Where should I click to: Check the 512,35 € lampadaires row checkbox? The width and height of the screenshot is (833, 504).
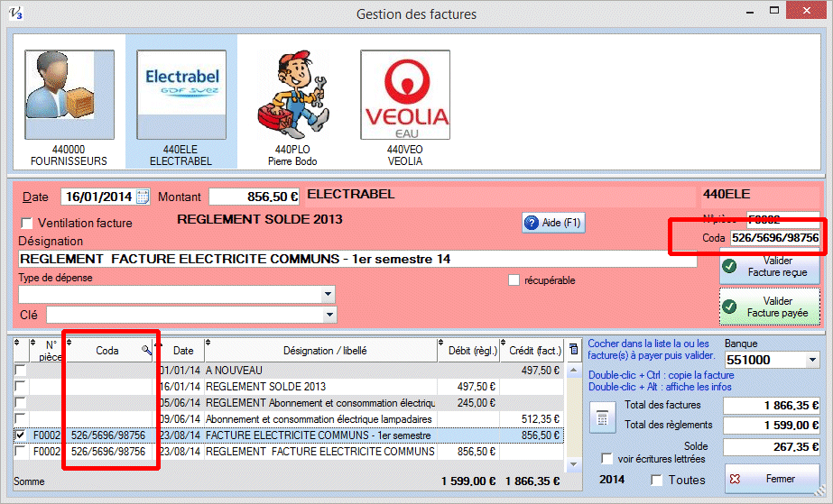point(20,419)
